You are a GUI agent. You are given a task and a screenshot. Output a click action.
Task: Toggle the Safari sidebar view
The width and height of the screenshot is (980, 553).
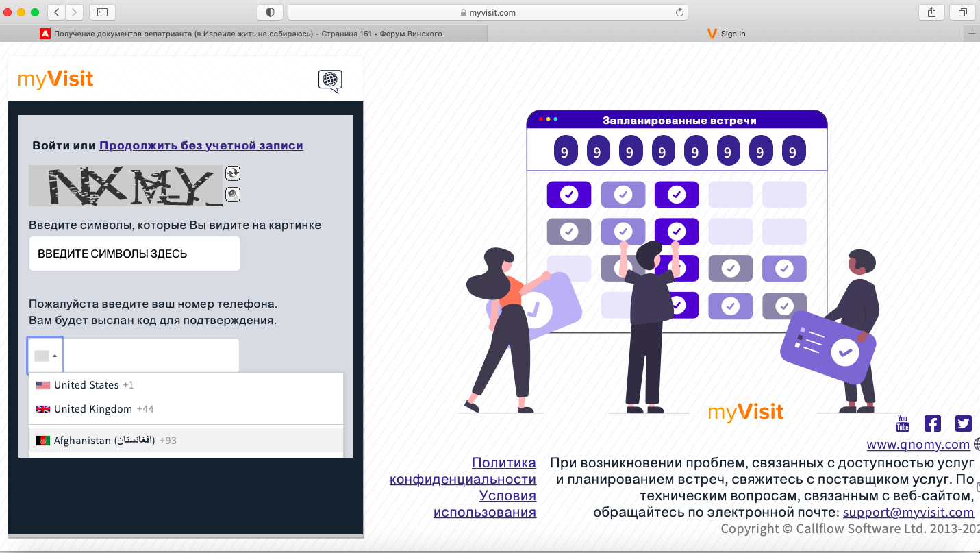tap(101, 11)
